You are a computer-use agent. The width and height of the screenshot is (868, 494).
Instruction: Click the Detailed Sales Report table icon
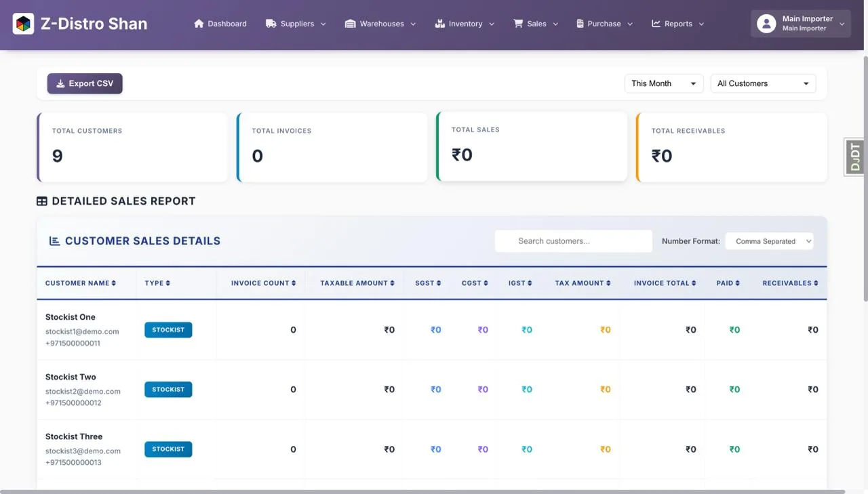tap(42, 201)
